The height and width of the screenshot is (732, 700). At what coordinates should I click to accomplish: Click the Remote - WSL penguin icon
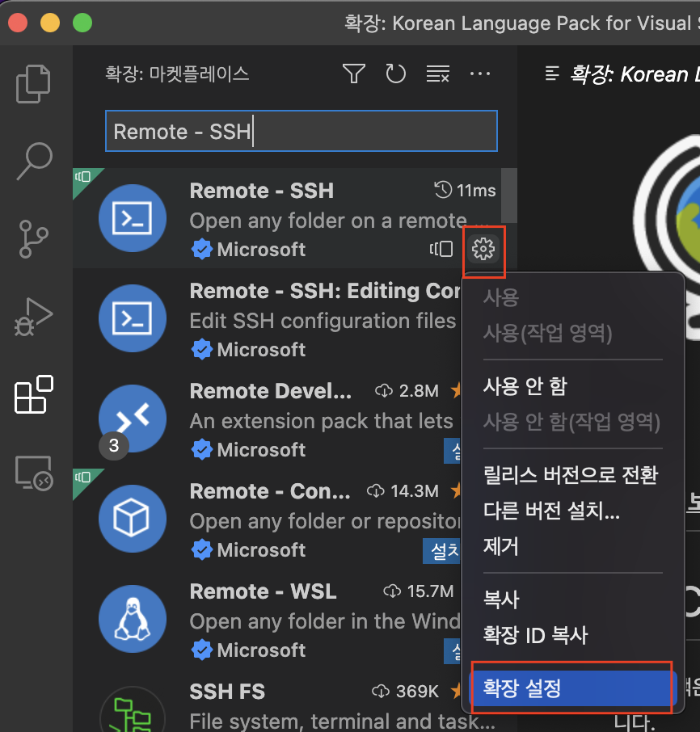point(132,619)
